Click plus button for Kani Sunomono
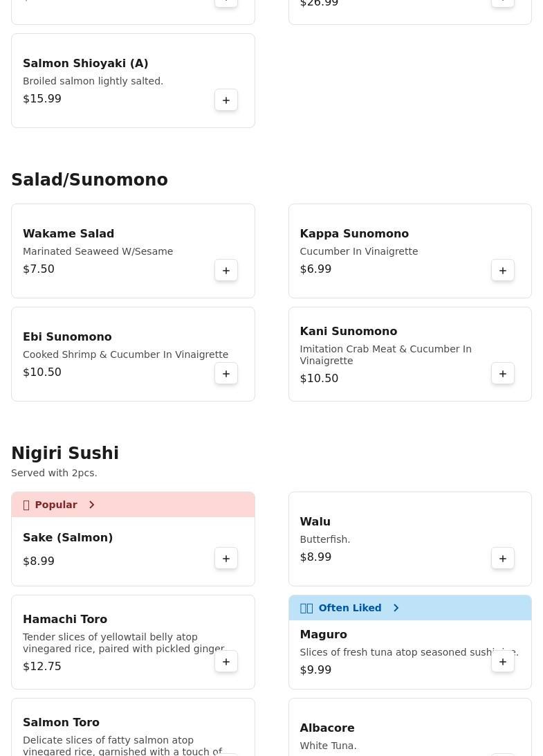Viewport: 543px width, 756px height. pyautogui.click(x=503, y=374)
